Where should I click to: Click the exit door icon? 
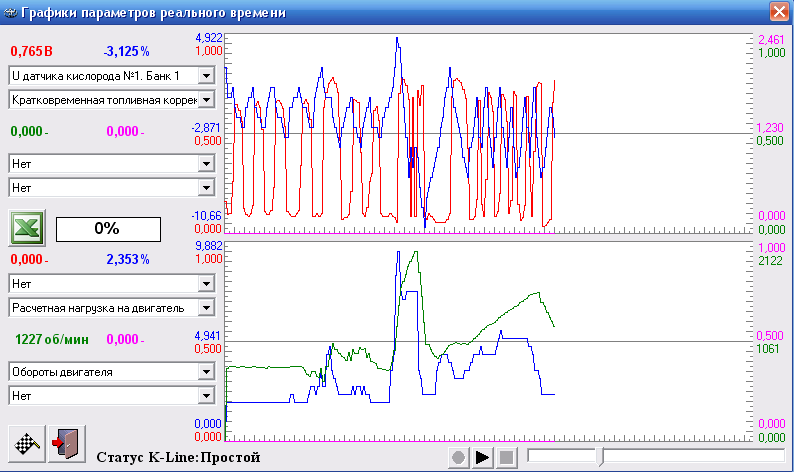click(61, 441)
